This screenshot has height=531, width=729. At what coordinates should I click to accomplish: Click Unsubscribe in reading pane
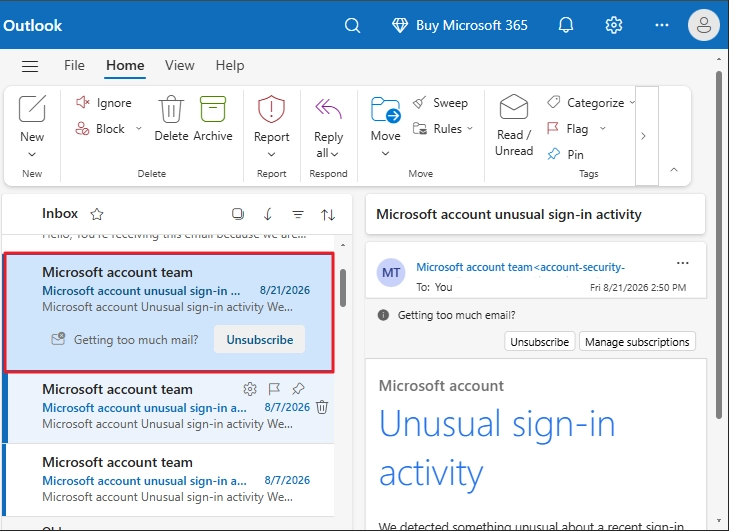pos(539,342)
